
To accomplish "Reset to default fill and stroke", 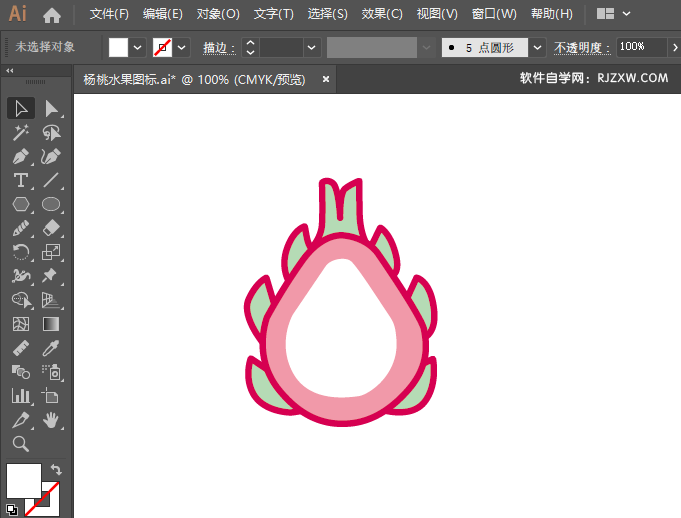I will [12, 509].
